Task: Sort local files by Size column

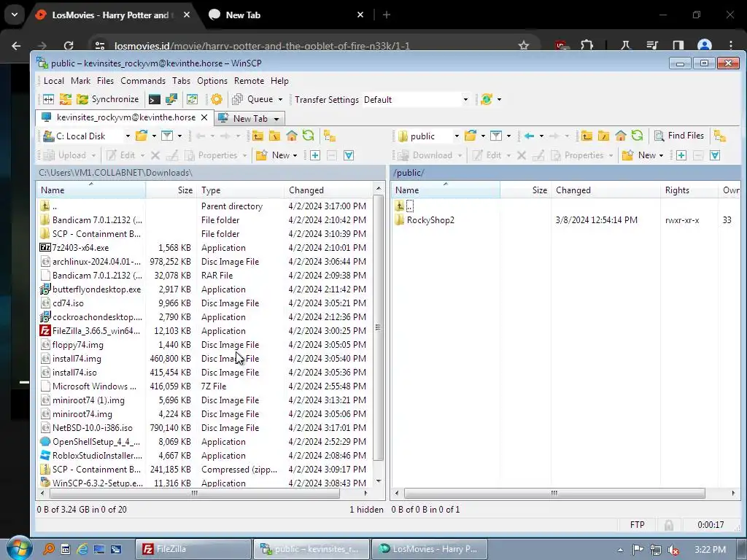Action: pyautogui.click(x=171, y=190)
